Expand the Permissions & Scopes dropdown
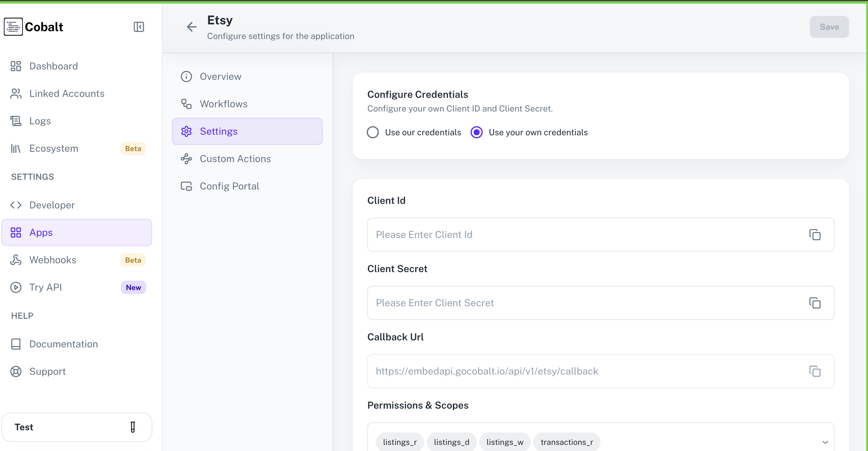 pos(825,442)
